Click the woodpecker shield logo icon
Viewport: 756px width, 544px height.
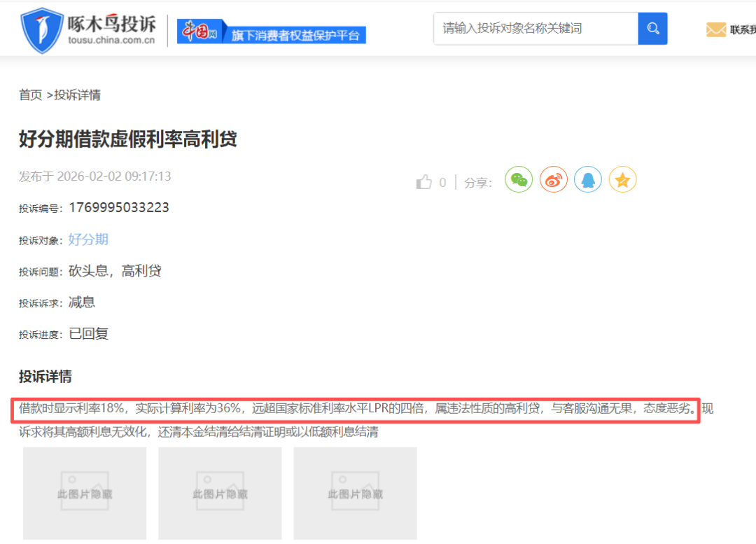click(42, 29)
